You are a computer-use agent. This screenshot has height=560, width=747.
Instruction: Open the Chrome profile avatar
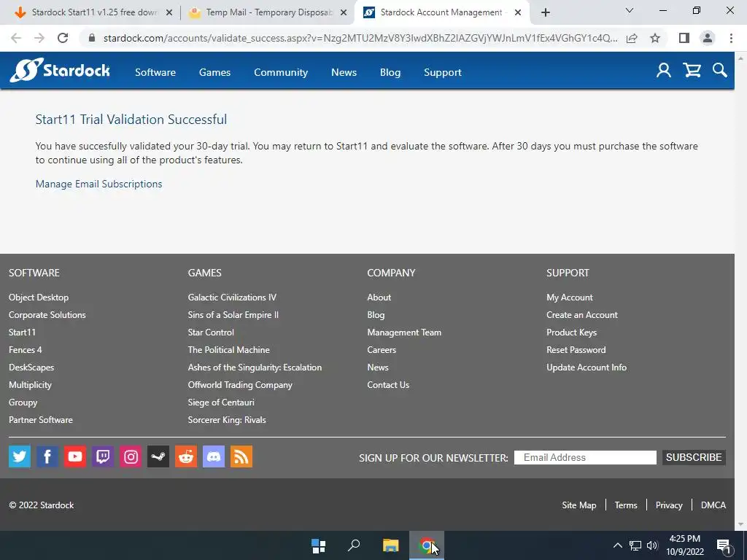tap(708, 38)
